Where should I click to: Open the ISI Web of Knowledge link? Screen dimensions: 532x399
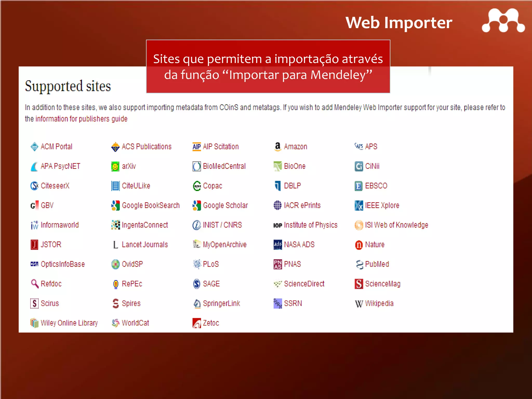click(397, 225)
